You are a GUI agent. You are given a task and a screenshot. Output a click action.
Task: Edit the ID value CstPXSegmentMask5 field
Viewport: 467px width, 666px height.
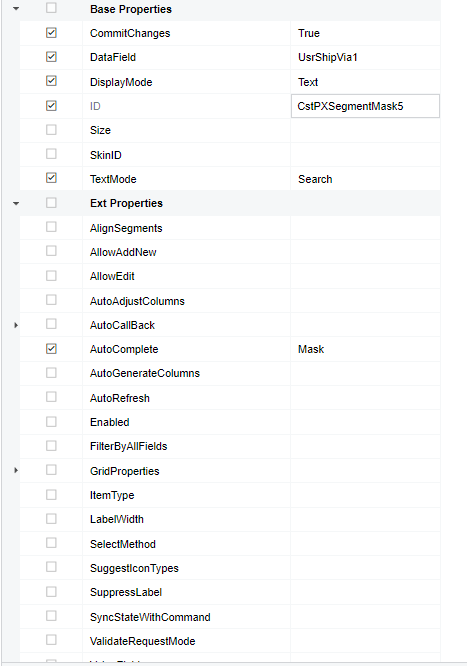tap(365, 106)
